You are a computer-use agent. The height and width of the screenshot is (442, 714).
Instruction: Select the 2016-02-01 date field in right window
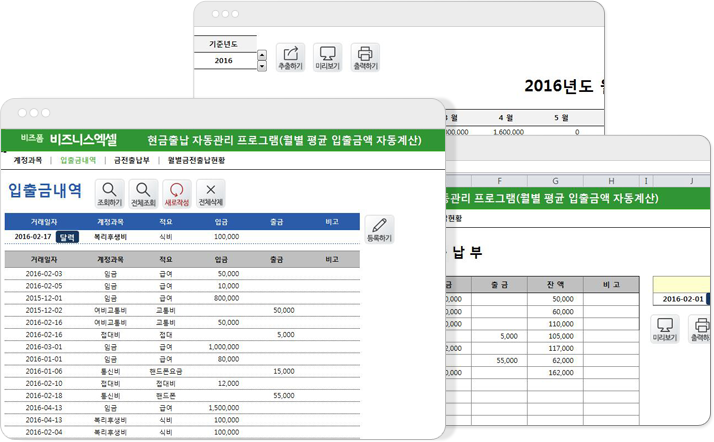point(683,299)
